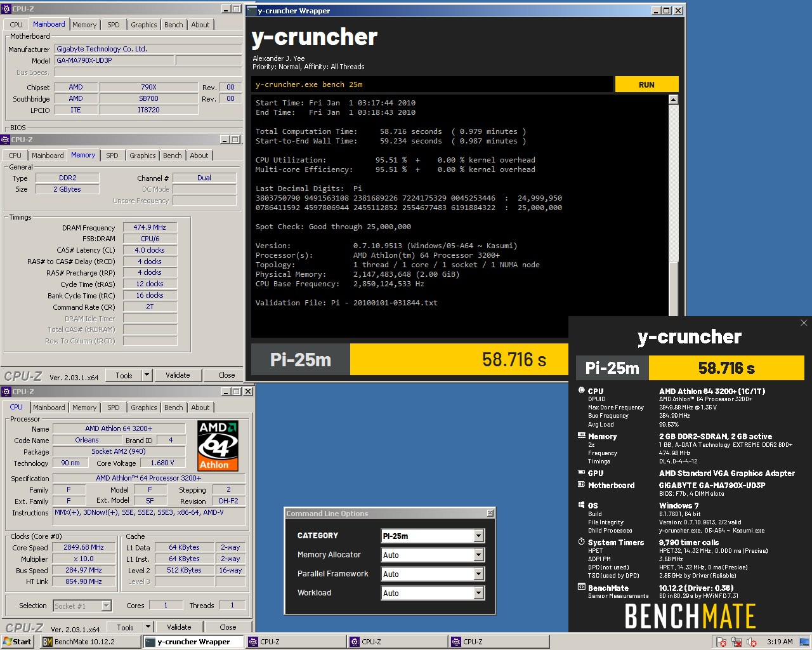Open the CATEGORY dropdown showing Pi-25m
Screen dimensions: 812x650
click(479, 536)
